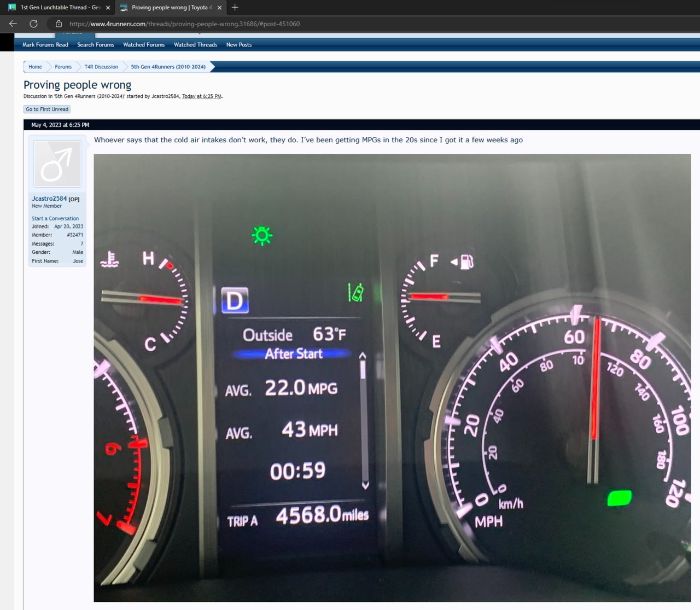The image size is (700, 610).
Task: Open a new browser tab
Action: click(235, 7)
